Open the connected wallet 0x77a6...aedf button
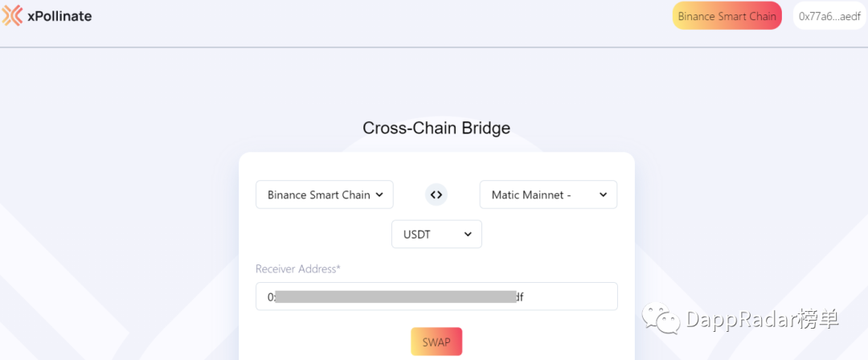The height and width of the screenshot is (360, 868). (829, 16)
